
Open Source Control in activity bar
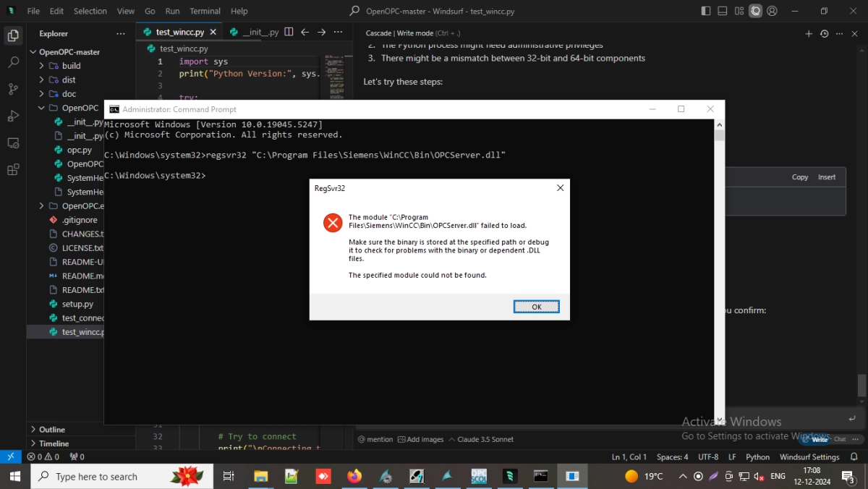click(13, 89)
